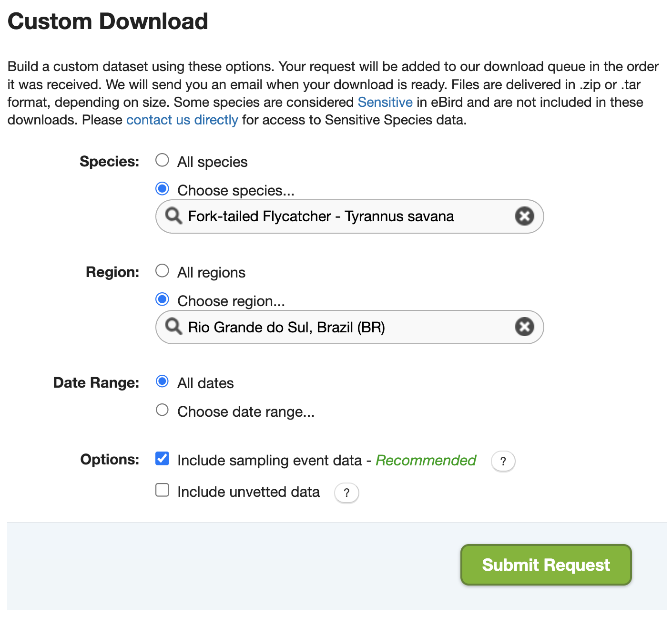672x617 pixels.
Task: Click the Include unvetted data label
Action: point(248,492)
